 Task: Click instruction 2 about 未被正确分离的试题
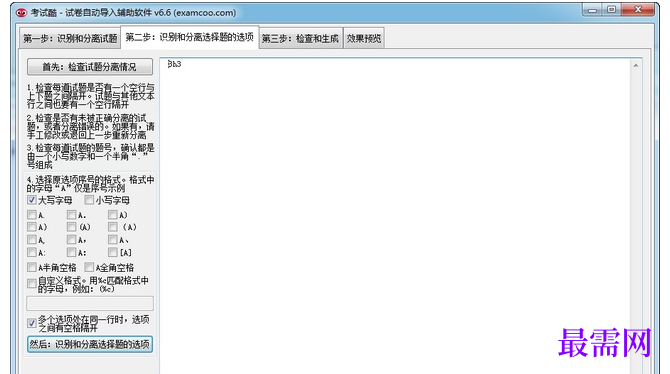91,127
